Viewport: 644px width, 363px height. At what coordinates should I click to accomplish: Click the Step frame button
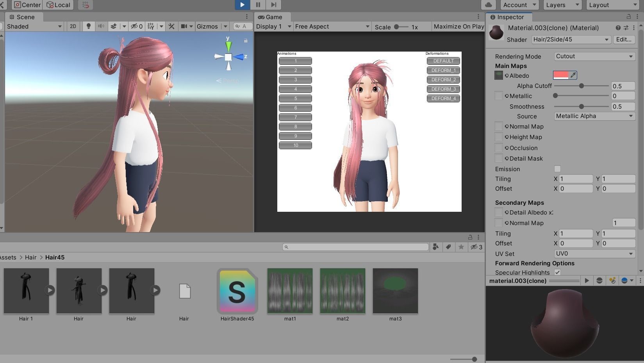[x=273, y=5]
